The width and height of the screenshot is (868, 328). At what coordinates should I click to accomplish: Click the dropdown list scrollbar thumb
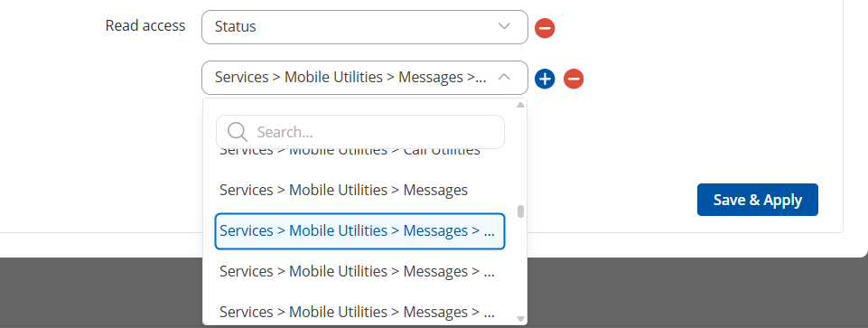click(x=520, y=211)
